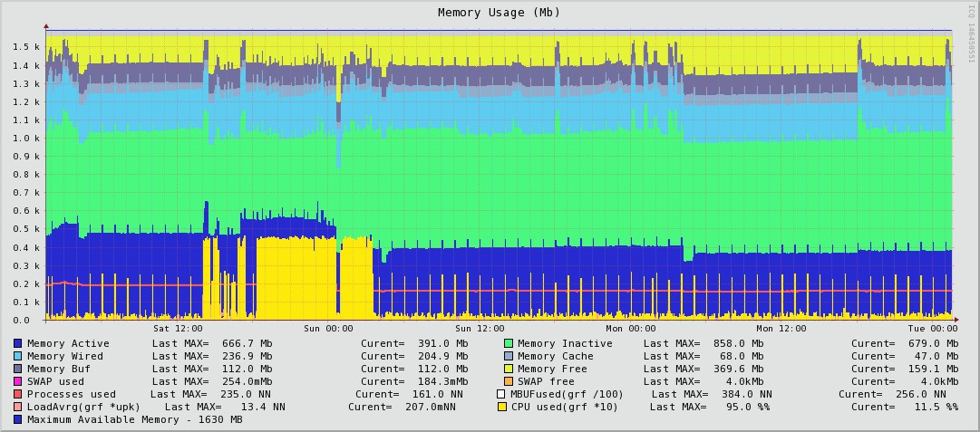Click the Tue 00:00 time axis label
This screenshot has height=432, width=980.
(x=932, y=329)
